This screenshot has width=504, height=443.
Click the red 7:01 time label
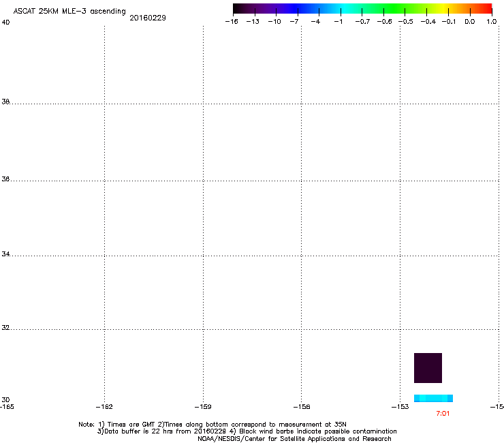(443, 414)
